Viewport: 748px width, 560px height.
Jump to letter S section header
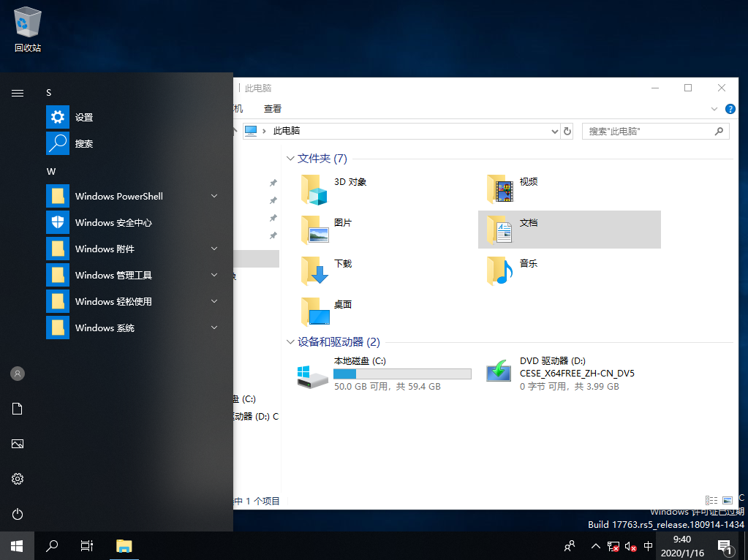tap(49, 93)
